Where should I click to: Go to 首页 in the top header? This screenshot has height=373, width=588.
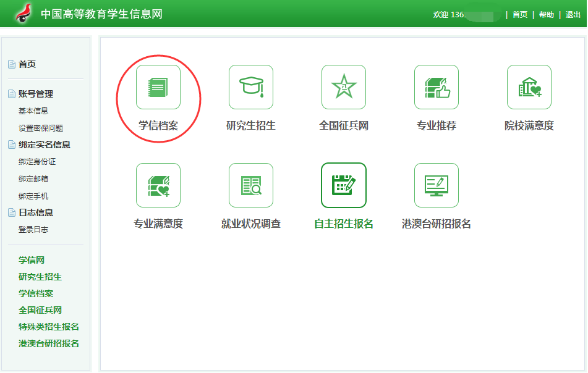[x=520, y=15]
